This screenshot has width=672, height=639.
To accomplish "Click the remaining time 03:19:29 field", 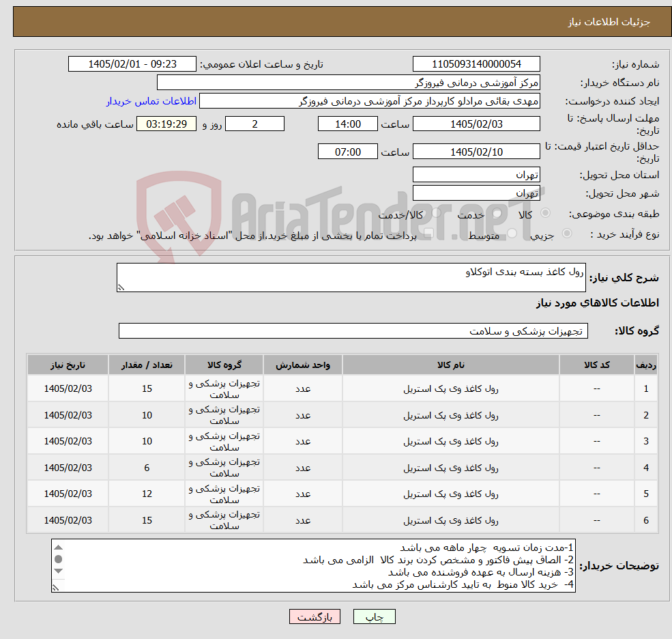I will pyautogui.click(x=166, y=124).
